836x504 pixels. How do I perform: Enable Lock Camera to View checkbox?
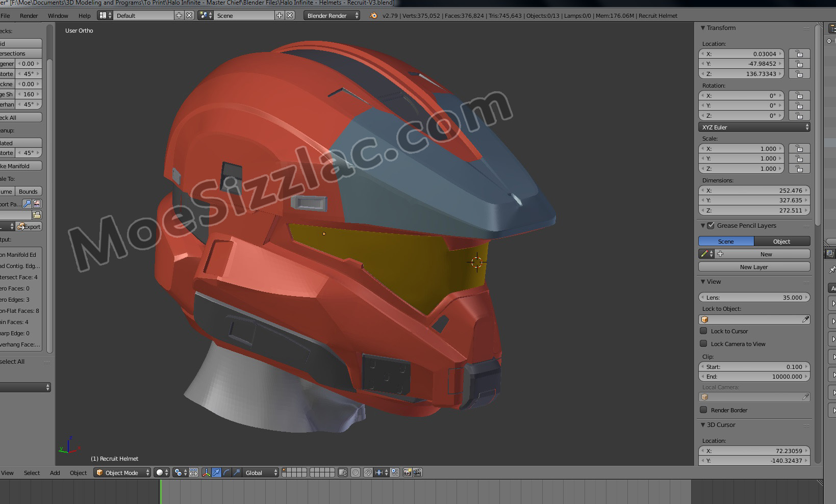pos(704,343)
